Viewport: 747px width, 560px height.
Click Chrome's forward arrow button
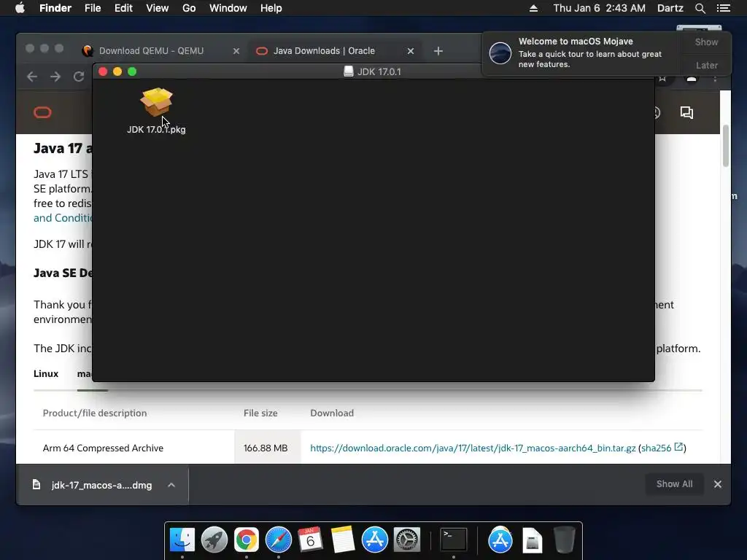click(x=55, y=77)
